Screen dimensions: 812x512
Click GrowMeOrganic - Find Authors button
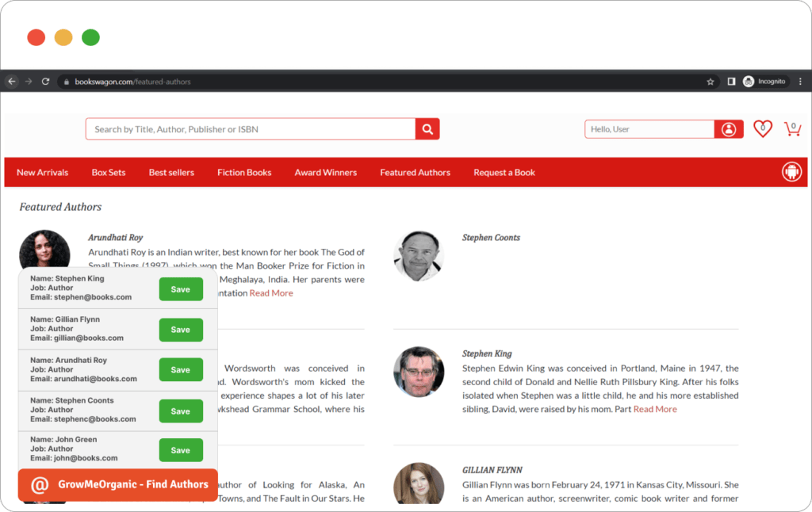(x=118, y=485)
